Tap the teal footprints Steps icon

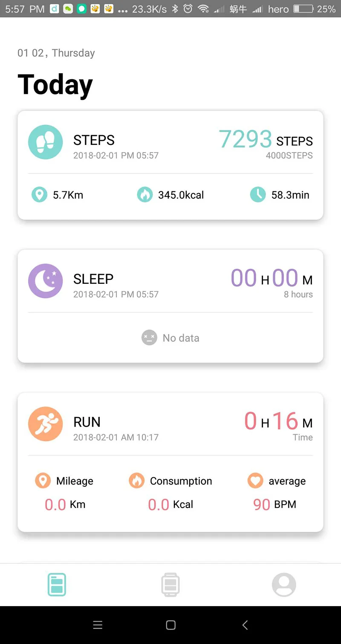45,142
